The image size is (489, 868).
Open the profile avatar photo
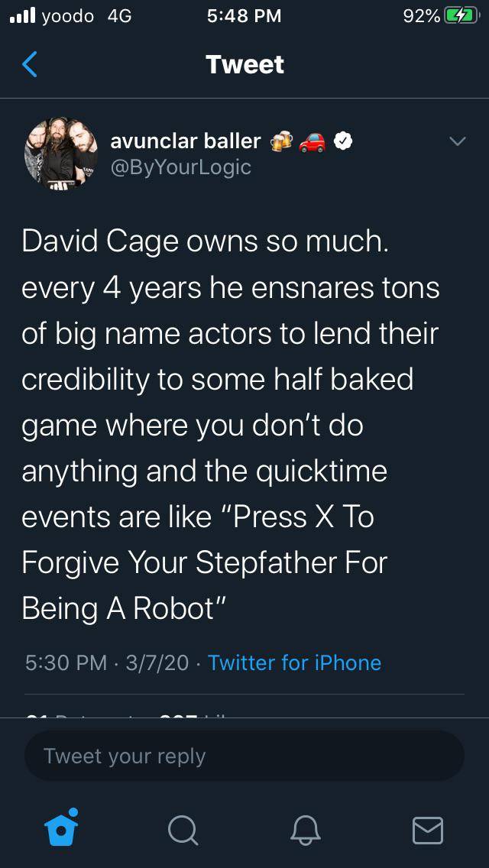61,153
